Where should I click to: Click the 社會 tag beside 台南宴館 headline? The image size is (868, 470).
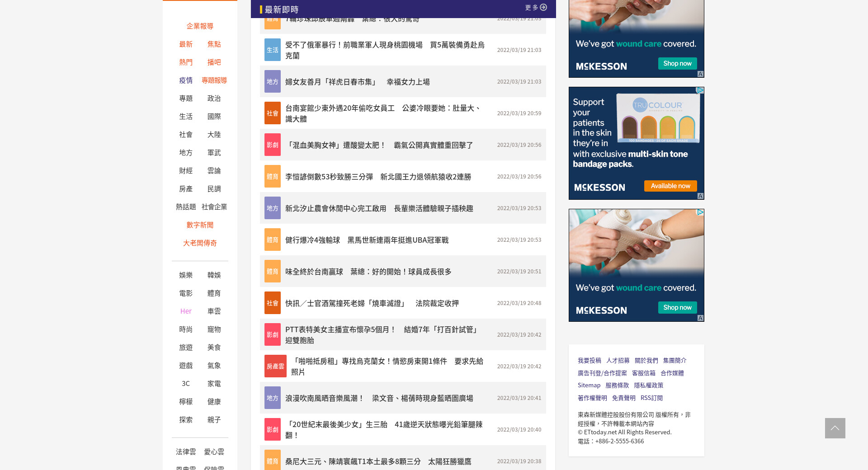(272, 113)
